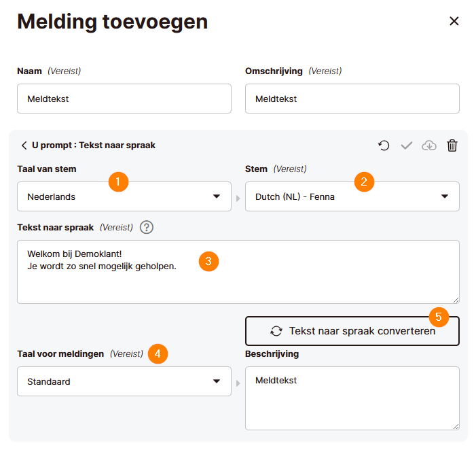The image size is (476, 450).
Task: Click the reset/undo arrow icon
Action: (384, 145)
